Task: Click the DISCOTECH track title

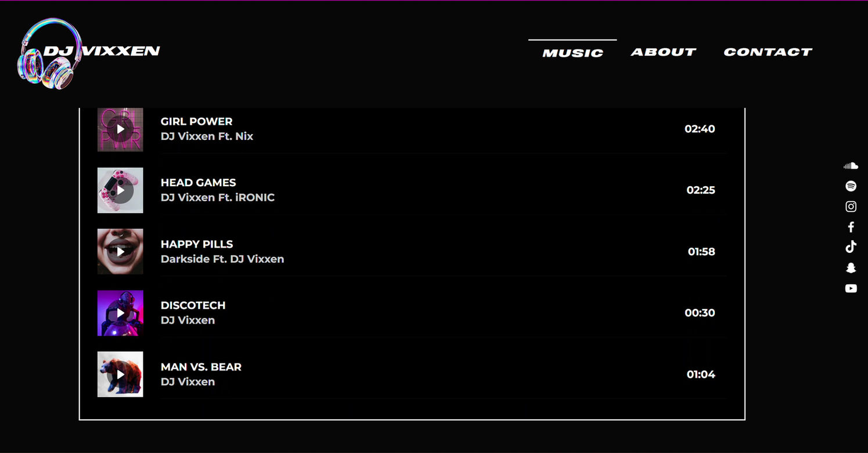Action: (x=193, y=305)
